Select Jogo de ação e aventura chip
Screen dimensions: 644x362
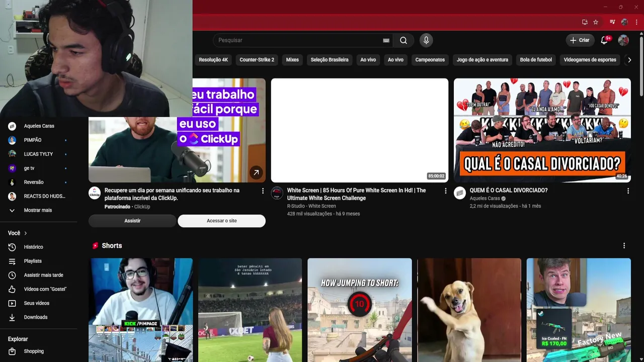click(482, 60)
